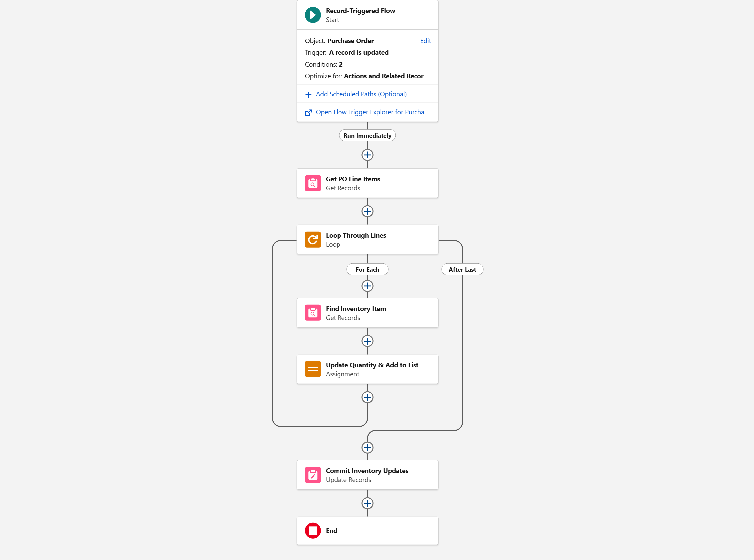Viewport: 754px width, 560px height.
Task: Open the Commit Inventory Updates element
Action: (x=367, y=475)
